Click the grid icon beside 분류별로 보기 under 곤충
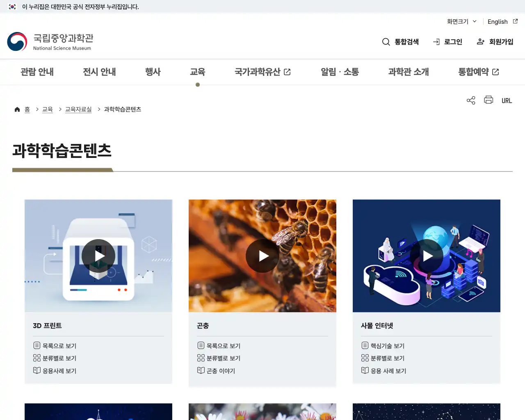This screenshot has width=525, height=420. click(201, 358)
